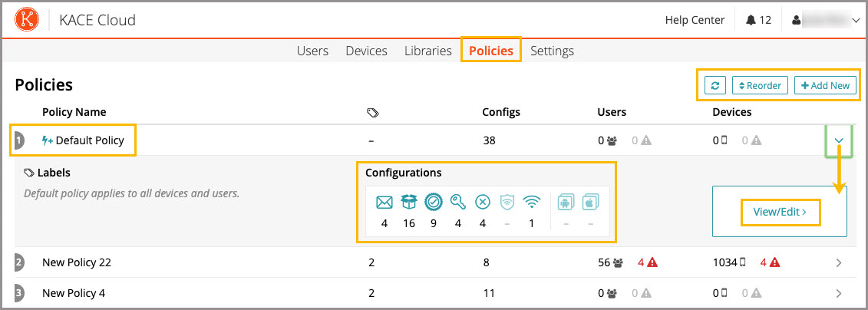868x310 pixels.
Task: Open the Help Center link
Action: [x=695, y=20]
